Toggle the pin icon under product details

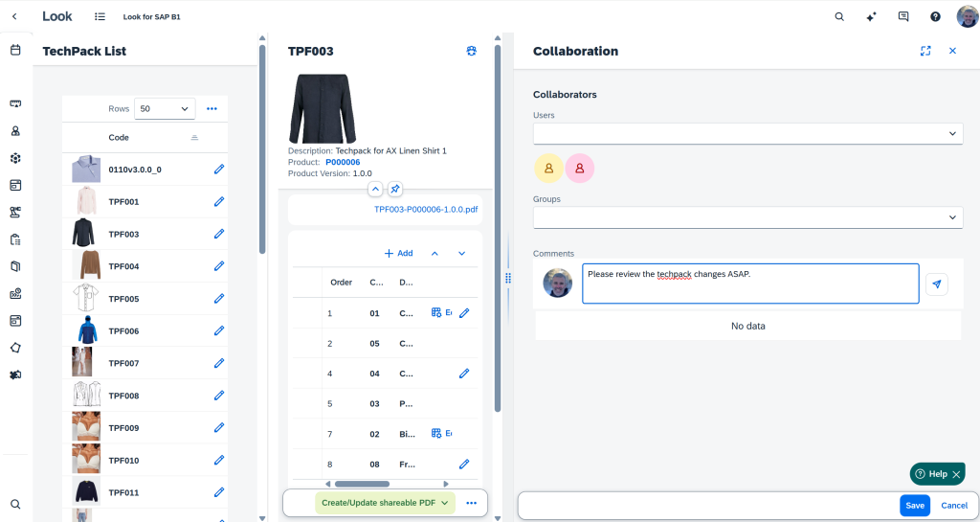[x=395, y=189]
